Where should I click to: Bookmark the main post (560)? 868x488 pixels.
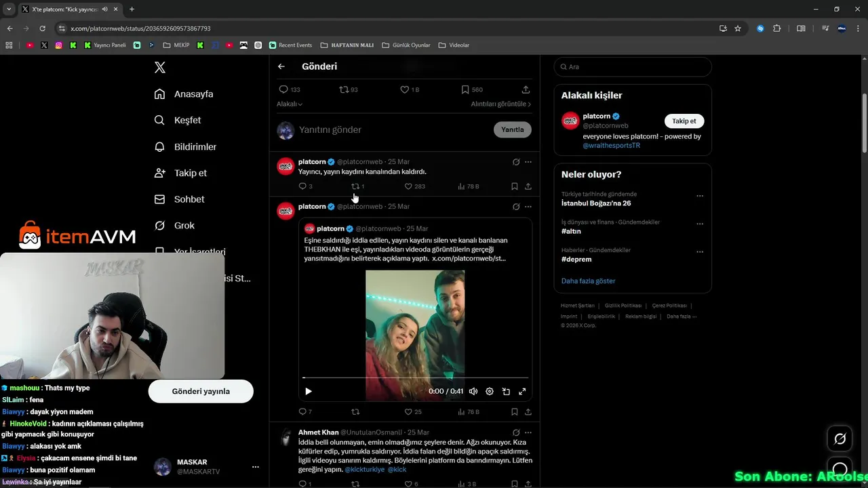(472, 89)
